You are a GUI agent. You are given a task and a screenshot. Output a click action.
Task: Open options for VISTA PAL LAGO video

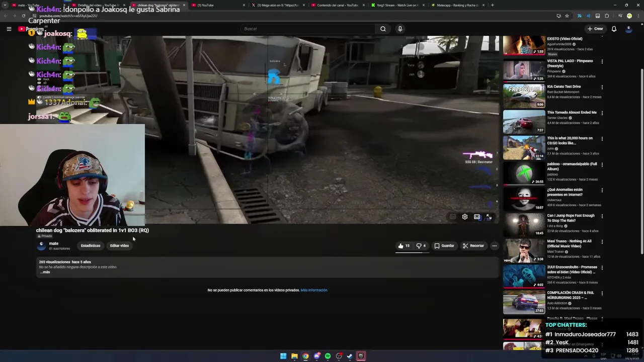coord(602,61)
